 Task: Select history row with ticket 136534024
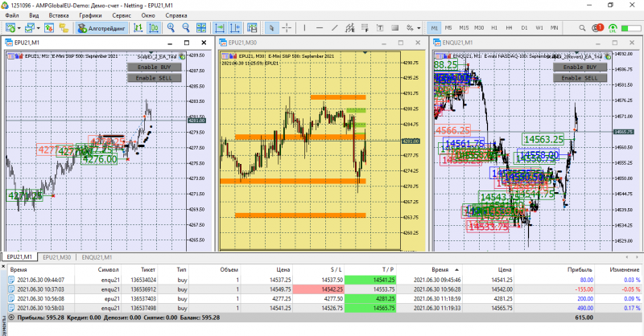click(324, 280)
